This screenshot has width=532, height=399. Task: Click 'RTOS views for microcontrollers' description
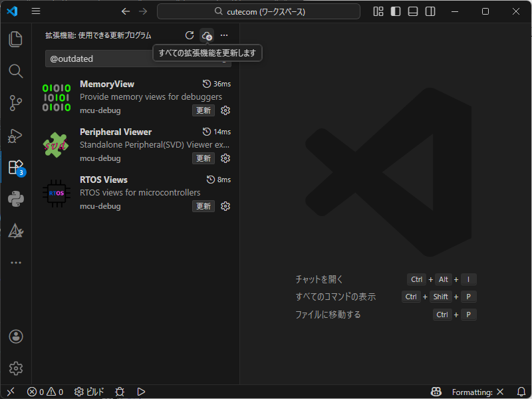coord(140,192)
